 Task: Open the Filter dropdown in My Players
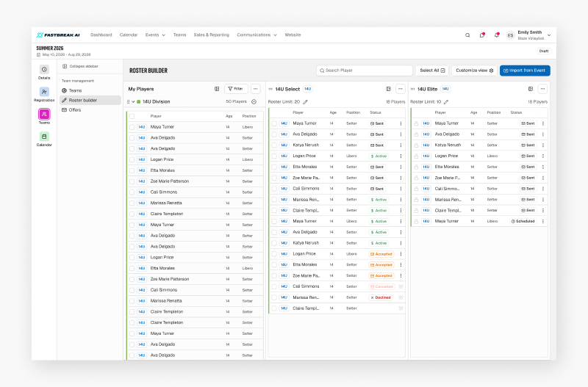click(x=236, y=89)
